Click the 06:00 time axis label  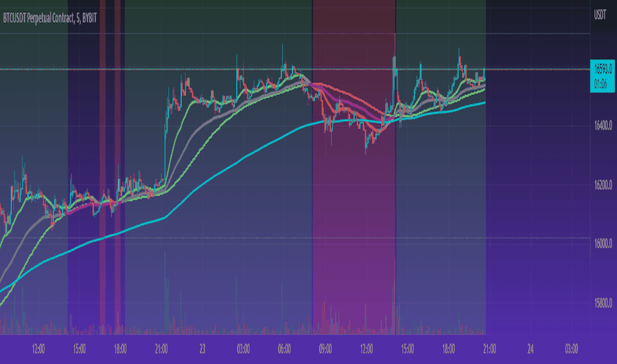[284, 349]
